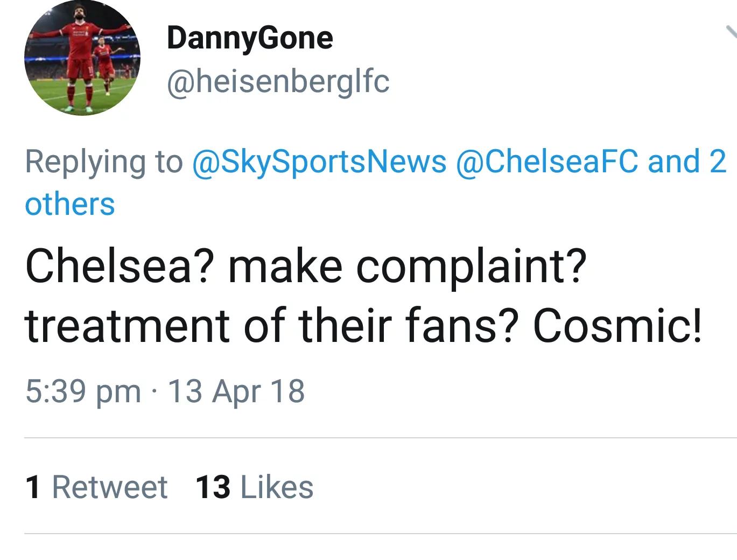Click the date '13 Apr 18'
The width and height of the screenshot is (737, 560).
237,391
